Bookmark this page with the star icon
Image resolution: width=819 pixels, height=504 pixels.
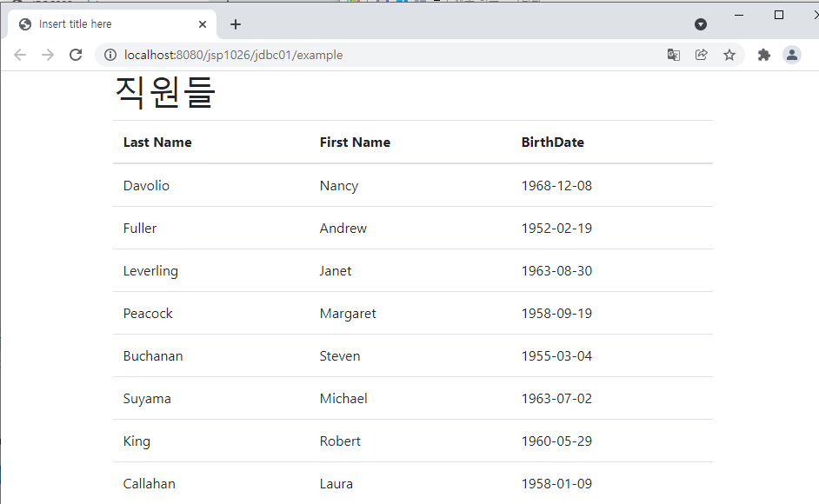729,55
